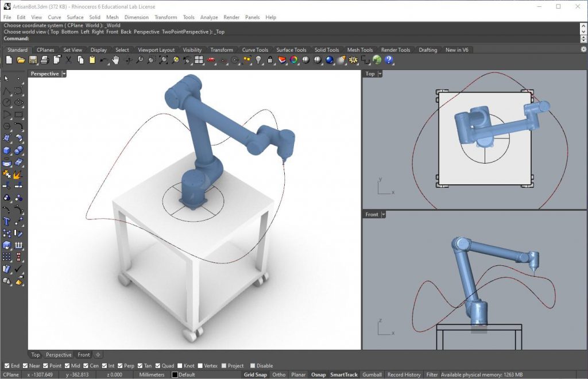Uncheck the Point osnap checkbox
Image resolution: width=588 pixels, height=379 pixels.
(45, 365)
